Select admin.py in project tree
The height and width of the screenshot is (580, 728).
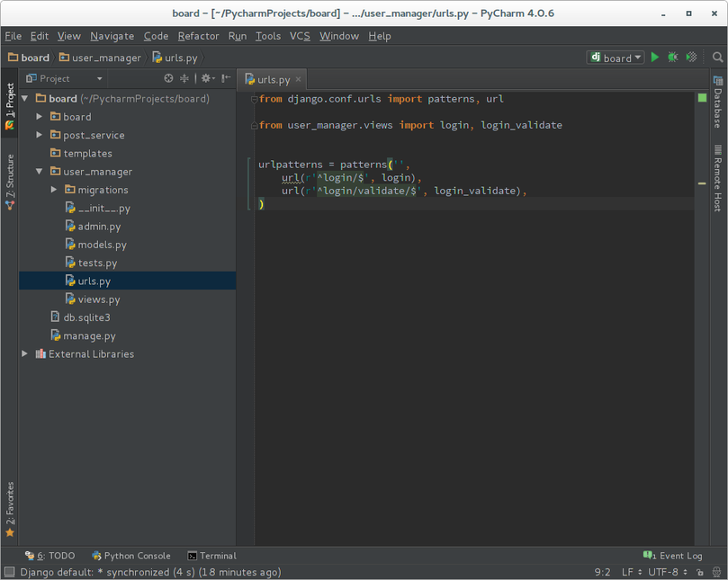pyautogui.click(x=93, y=226)
